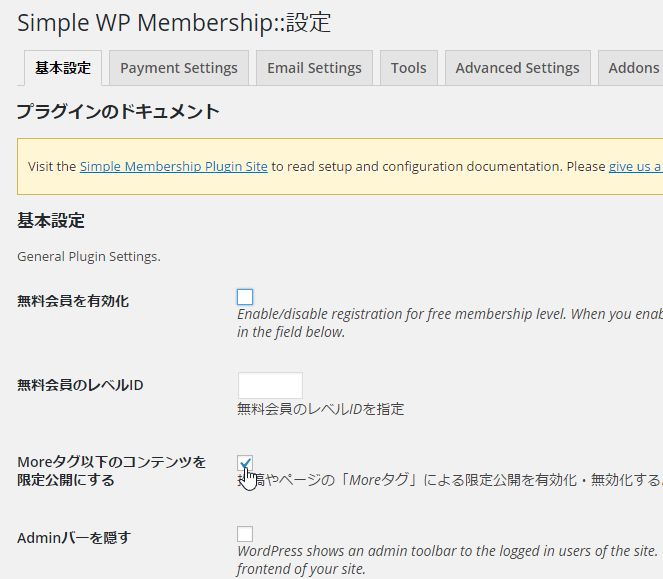Click the 無料会員のレベルID input field
The width and height of the screenshot is (663, 579).
tap(270, 385)
